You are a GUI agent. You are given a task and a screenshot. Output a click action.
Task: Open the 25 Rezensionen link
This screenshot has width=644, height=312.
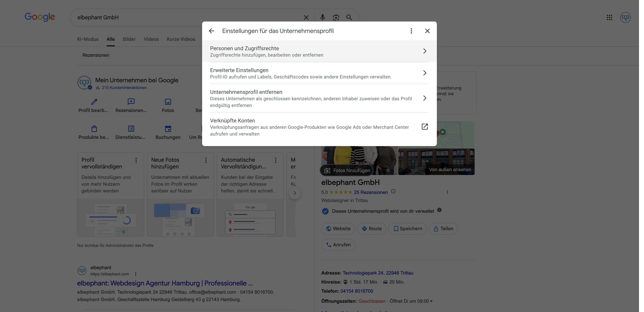click(x=371, y=192)
